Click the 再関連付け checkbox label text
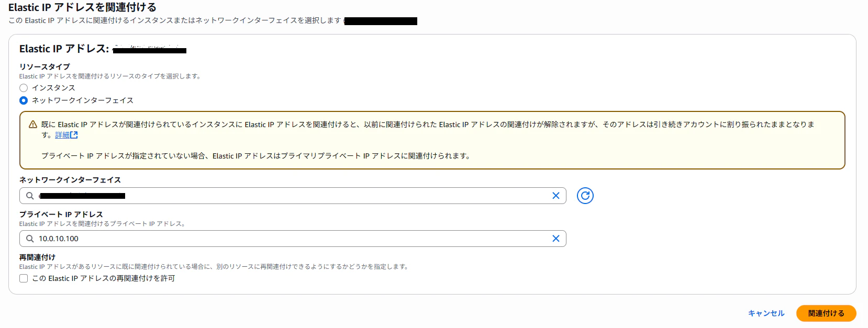Image resolution: width=868 pixels, height=328 pixels. (104, 278)
